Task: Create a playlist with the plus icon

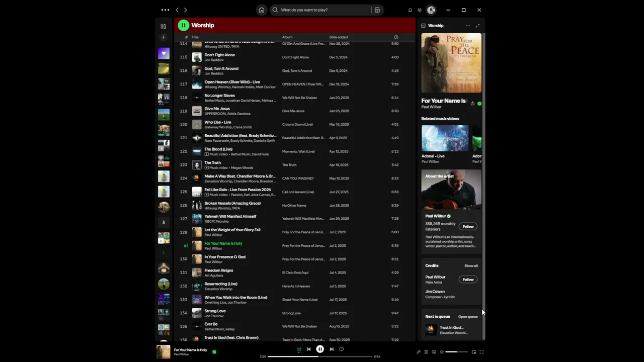Action: pyautogui.click(x=163, y=37)
